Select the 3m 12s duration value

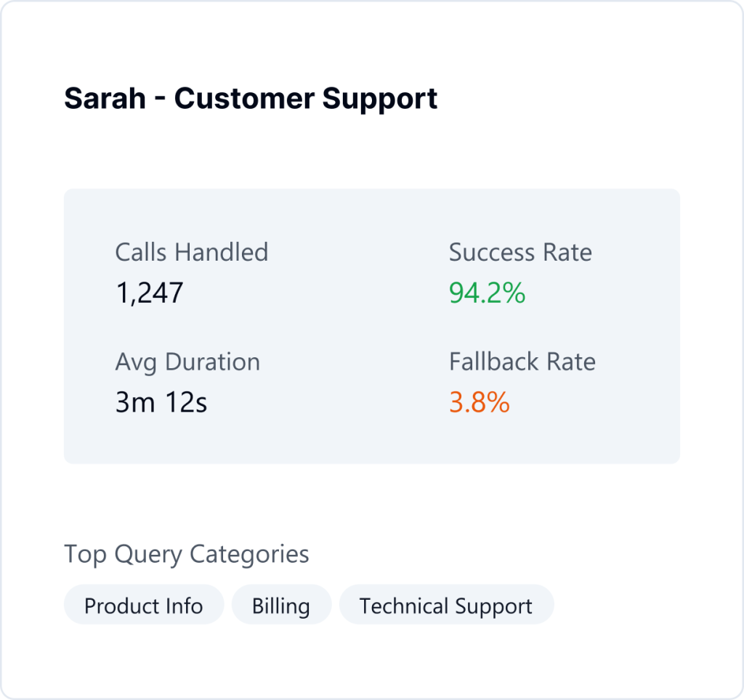point(161,402)
